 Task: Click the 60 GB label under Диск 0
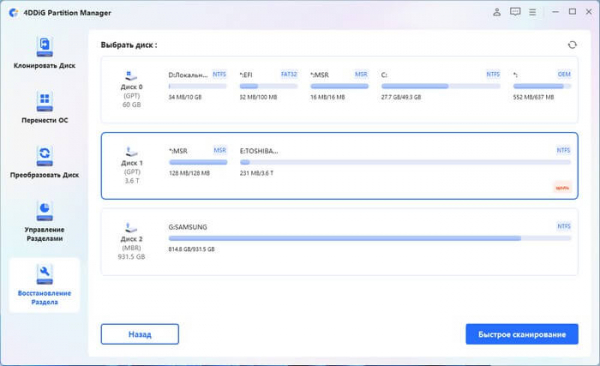pos(131,105)
